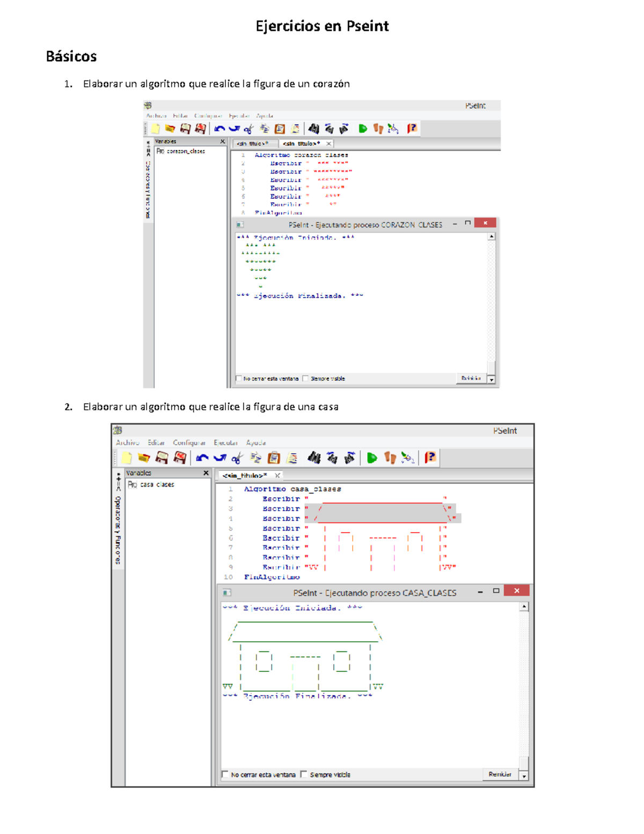Click the step-by-step footprints icon in casa_clases toolbar
The width and height of the screenshot is (644, 834).
click(x=390, y=458)
